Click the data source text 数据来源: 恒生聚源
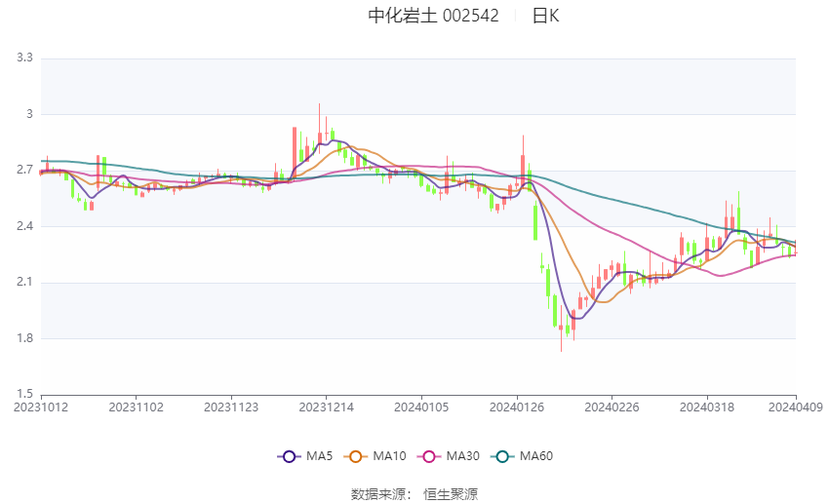 (x=414, y=494)
